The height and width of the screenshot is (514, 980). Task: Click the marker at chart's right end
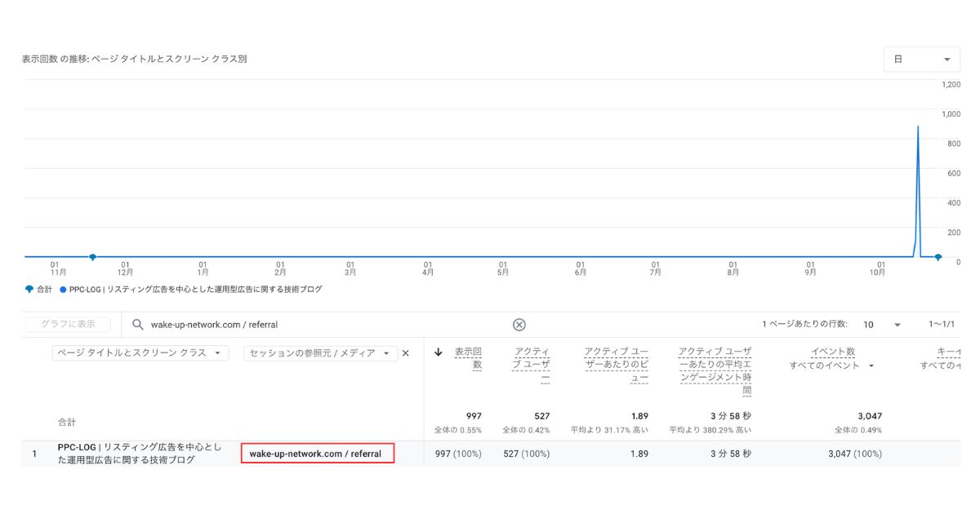pos(938,257)
